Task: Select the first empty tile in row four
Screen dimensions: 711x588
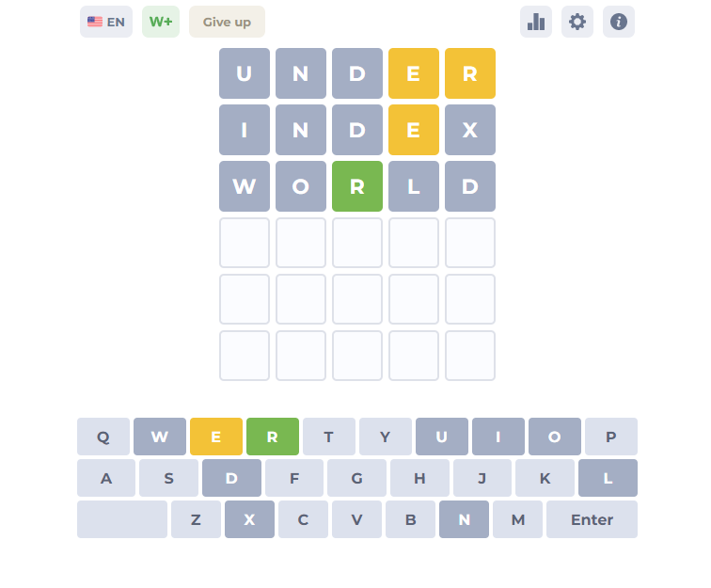Action: click(x=245, y=243)
